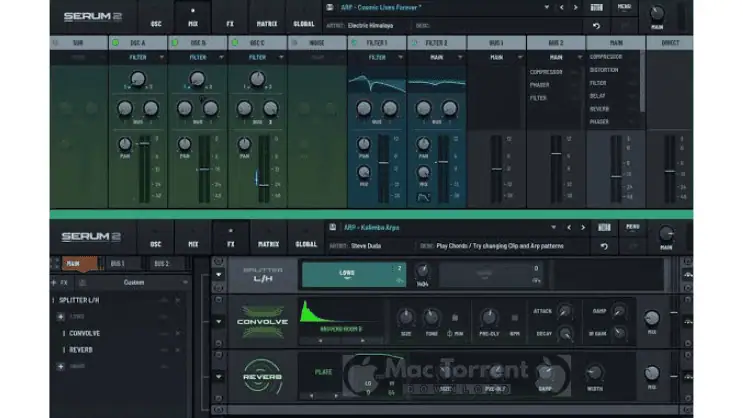Toggle OSC A enable light in mixer

coord(115,43)
